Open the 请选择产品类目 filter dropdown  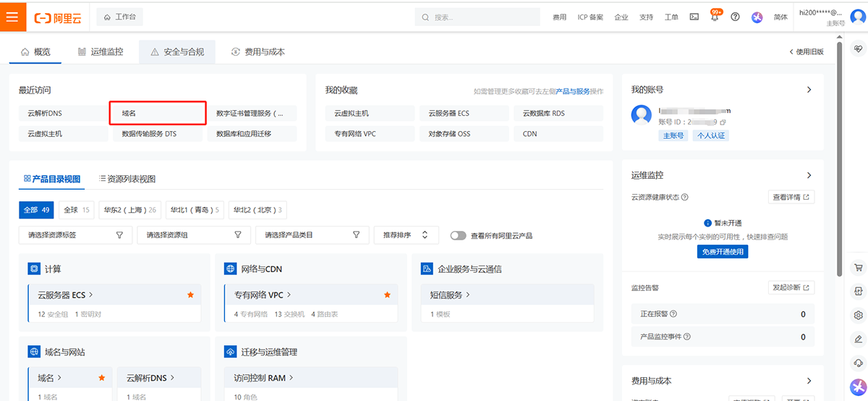point(312,235)
